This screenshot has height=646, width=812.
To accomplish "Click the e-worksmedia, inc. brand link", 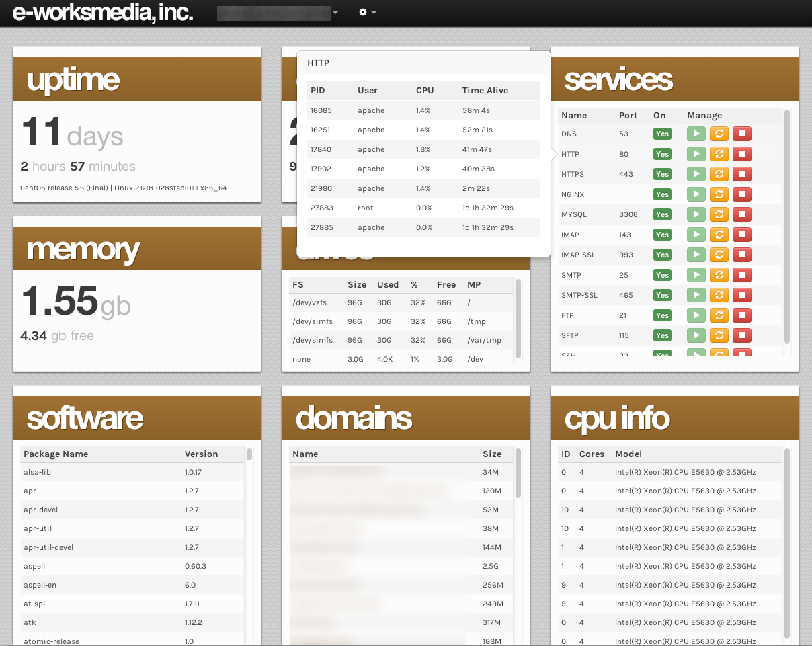I will tap(103, 13).
